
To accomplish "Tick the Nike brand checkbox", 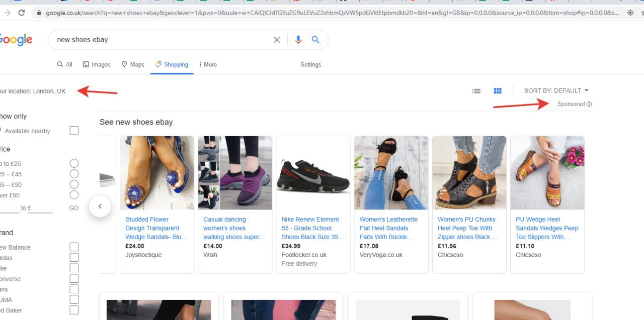I will (x=74, y=268).
